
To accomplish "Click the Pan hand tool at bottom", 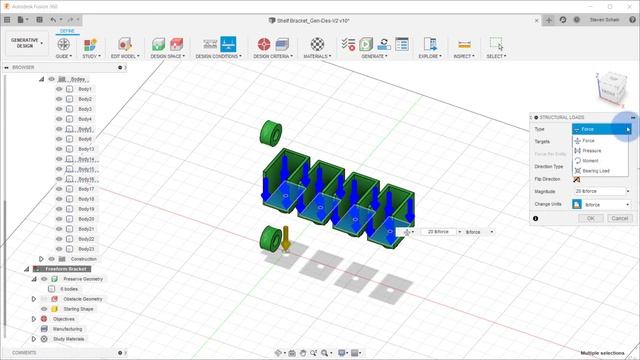I will [x=303, y=353].
